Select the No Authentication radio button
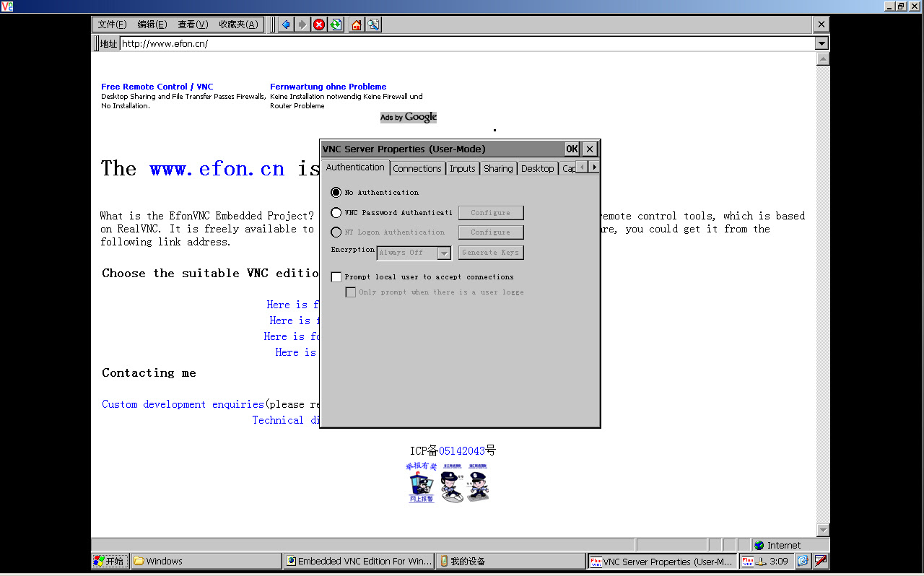924x576 pixels. tap(336, 192)
